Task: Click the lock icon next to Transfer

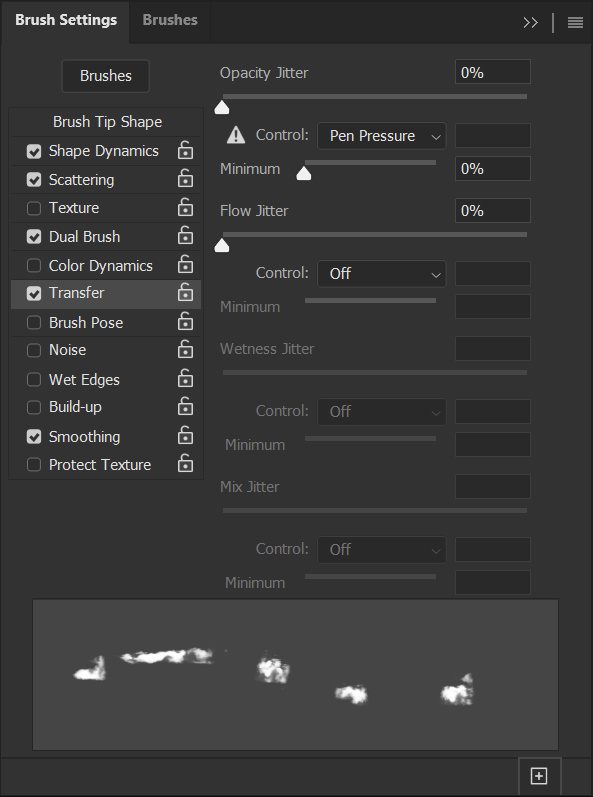Action: pyautogui.click(x=185, y=293)
